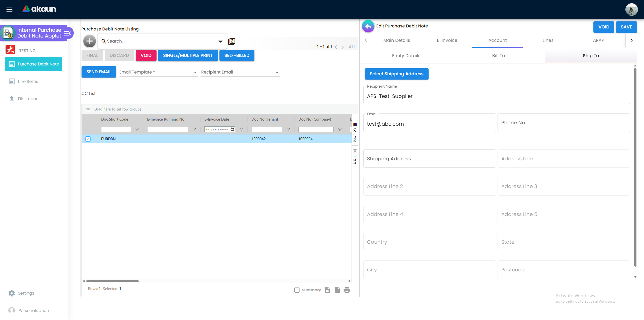Click the Select Shipping Address button

[396, 74]
